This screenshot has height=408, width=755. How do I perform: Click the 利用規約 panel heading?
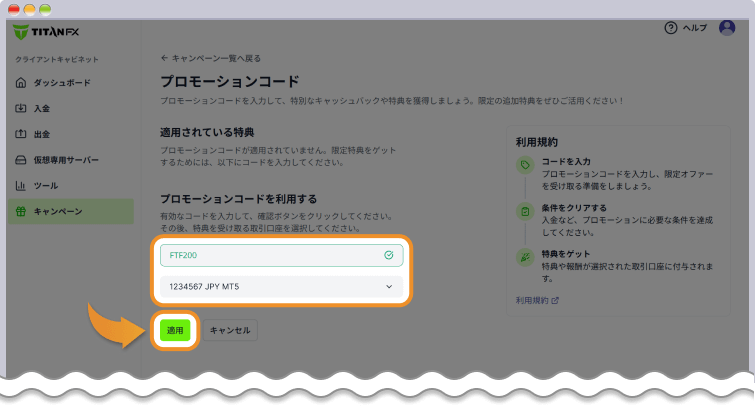[536, 142]
